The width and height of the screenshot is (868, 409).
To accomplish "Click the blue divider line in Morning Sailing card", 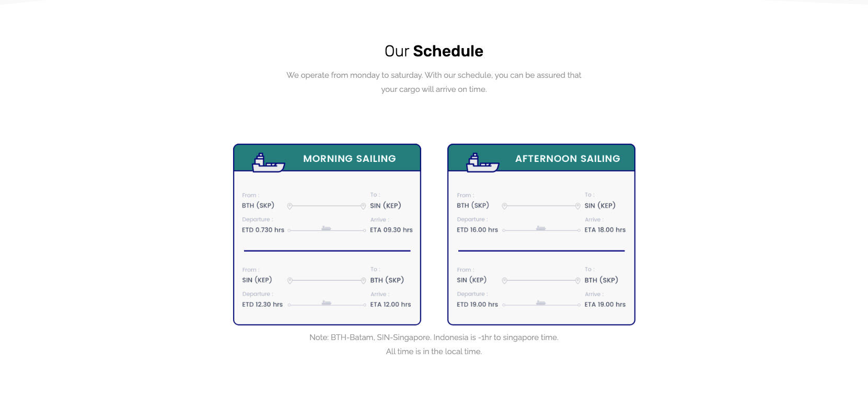I will (x=327, y=251).
